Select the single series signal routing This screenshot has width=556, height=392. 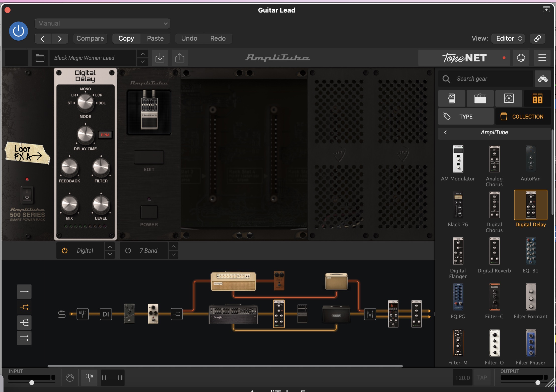pos(24,291)
